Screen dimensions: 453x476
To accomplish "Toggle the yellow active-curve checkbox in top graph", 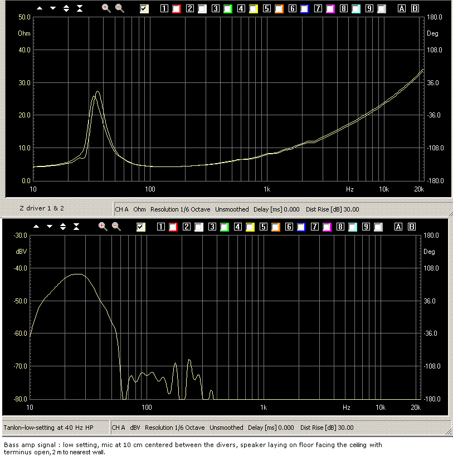I will coord(144,8).
